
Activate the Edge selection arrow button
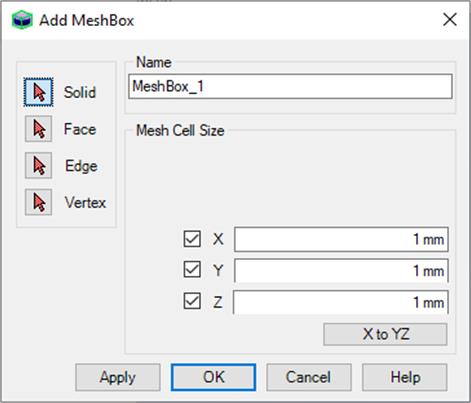pyautogui.click(x=38, y=166)
